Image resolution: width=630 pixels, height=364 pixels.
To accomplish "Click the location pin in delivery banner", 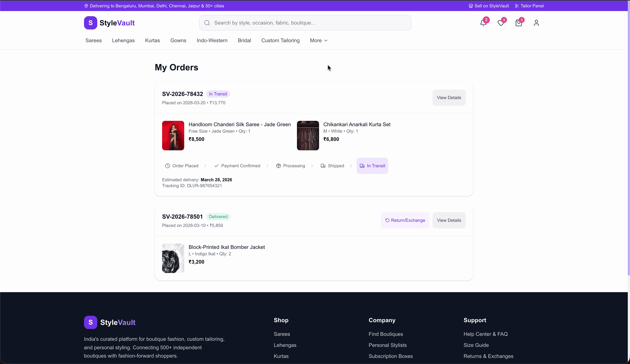I will pos(86,6).
